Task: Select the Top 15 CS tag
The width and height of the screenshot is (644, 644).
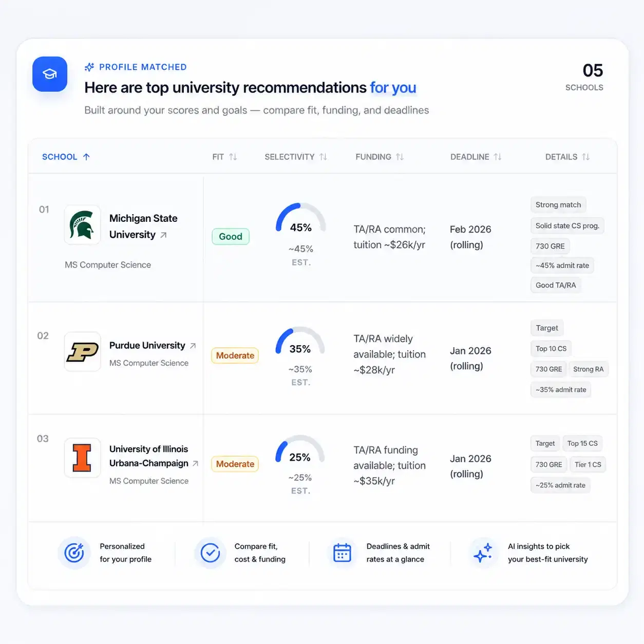Action: [582, 443]
